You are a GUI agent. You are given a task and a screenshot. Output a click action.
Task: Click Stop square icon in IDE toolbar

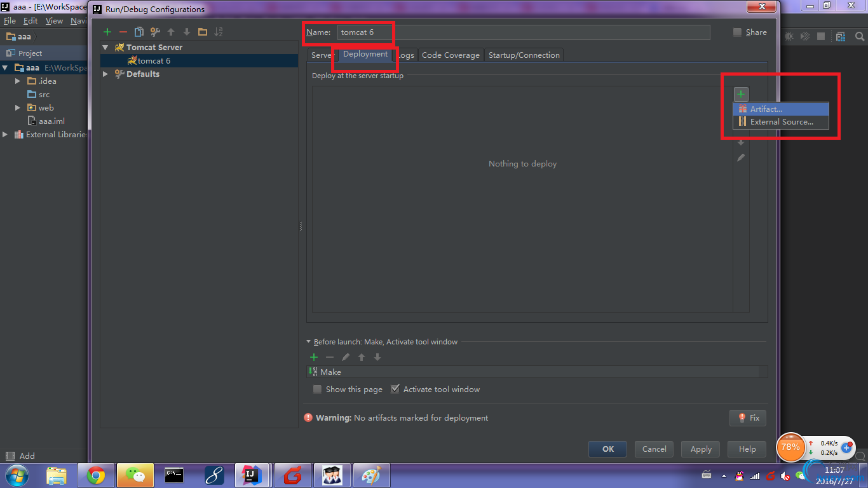[821, 37]
